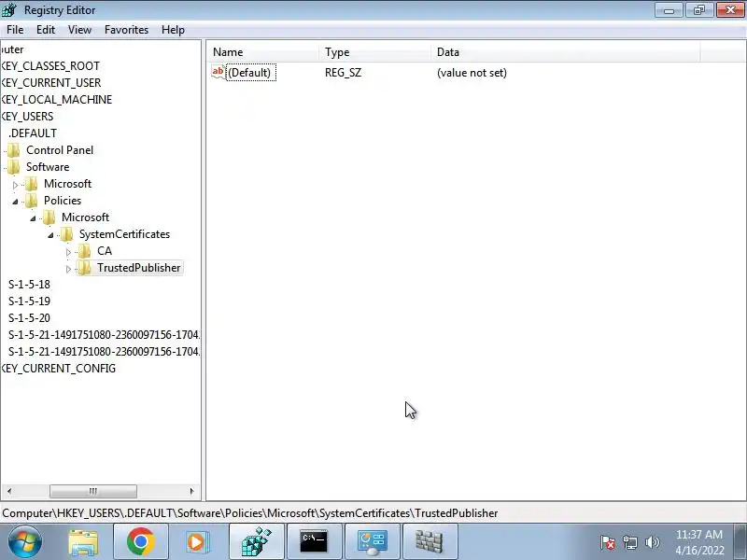The image size is (747, 560).
Task: Select the S-1-5-19 key
Action: click(29, 301)
